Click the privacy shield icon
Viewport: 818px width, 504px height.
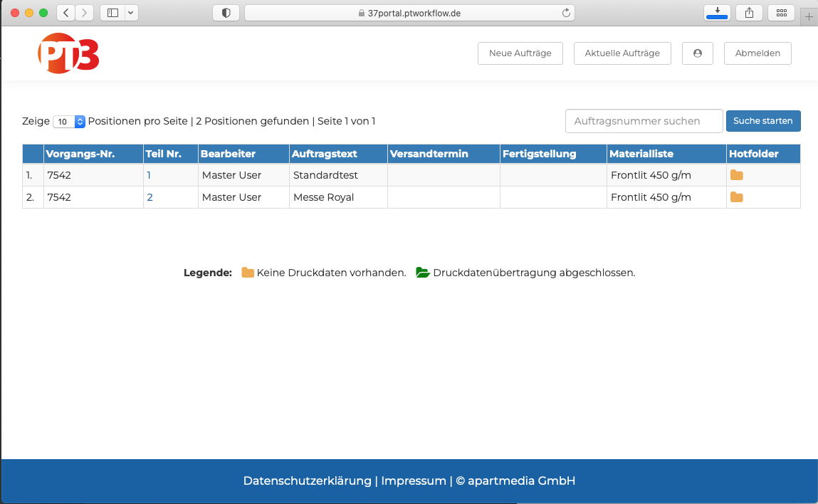[226, 13]
